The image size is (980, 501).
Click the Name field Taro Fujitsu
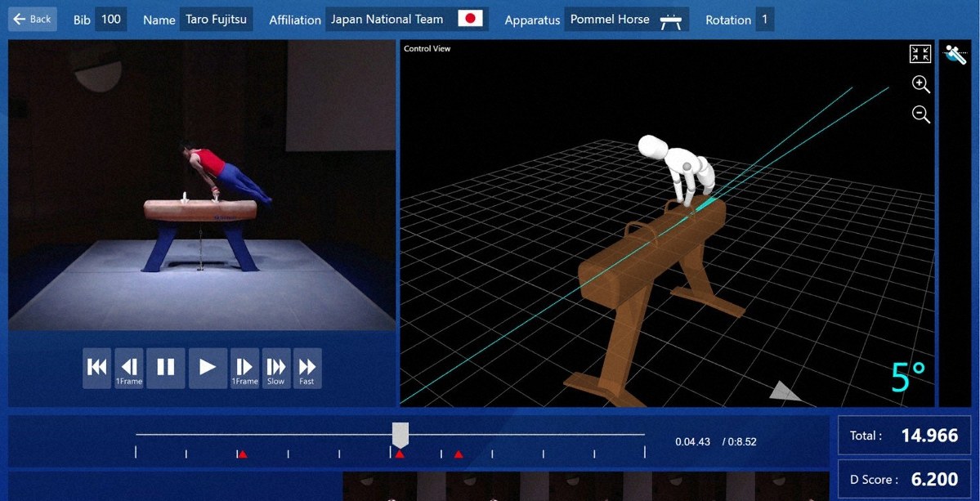pos(217,20)
